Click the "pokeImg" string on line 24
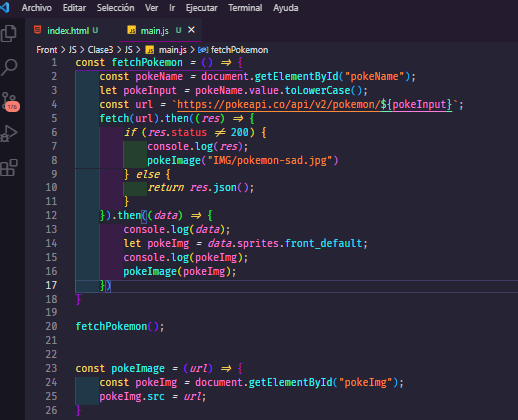The width and height of the screenshot is (518, 420). coord(365,382)
